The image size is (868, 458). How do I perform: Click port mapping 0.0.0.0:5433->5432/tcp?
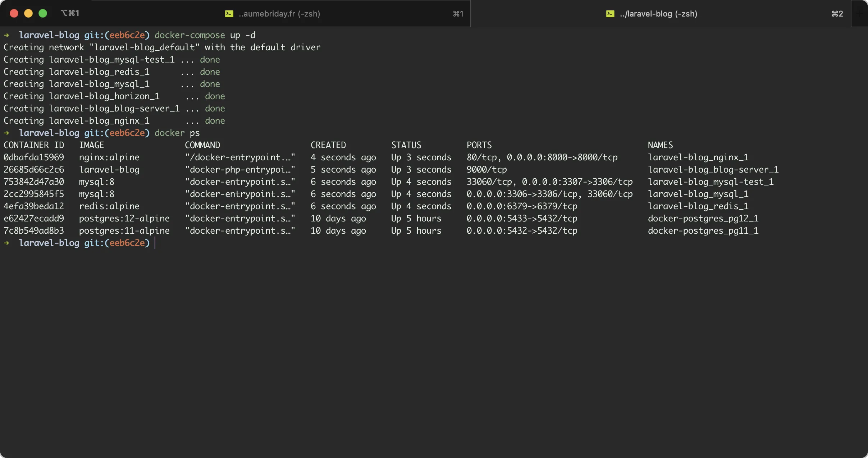[x=522, y=219]
